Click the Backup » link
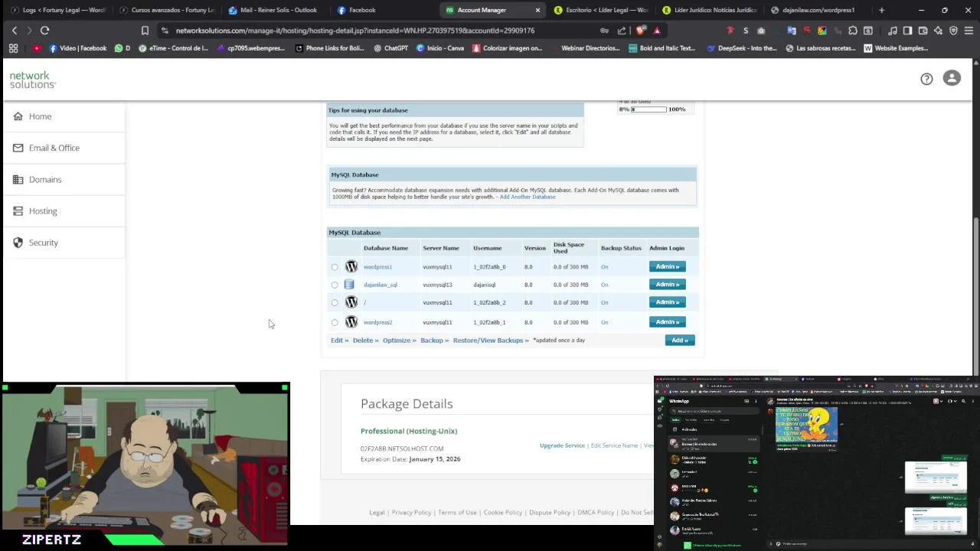This screenshot has width=980, height=551. 434,340
